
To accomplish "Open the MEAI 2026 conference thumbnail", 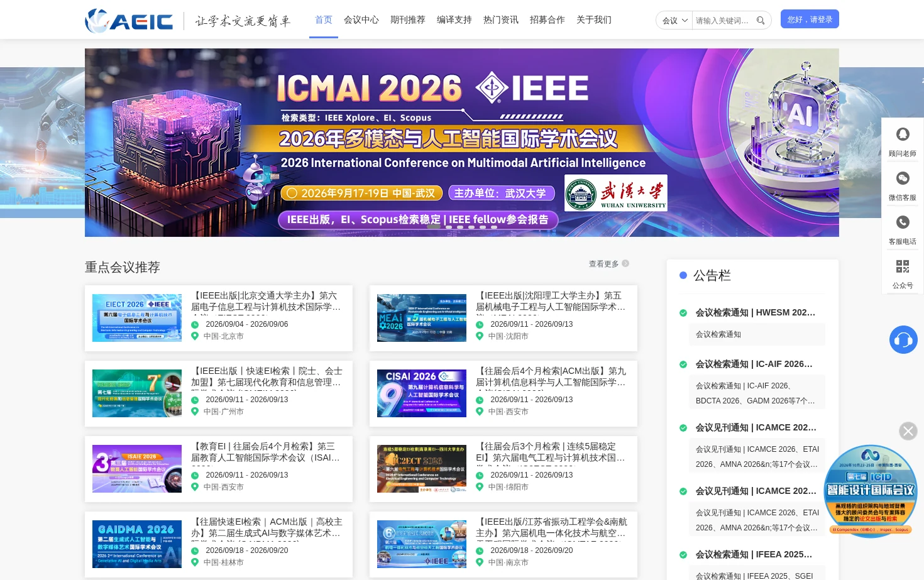I will (422, 318).
